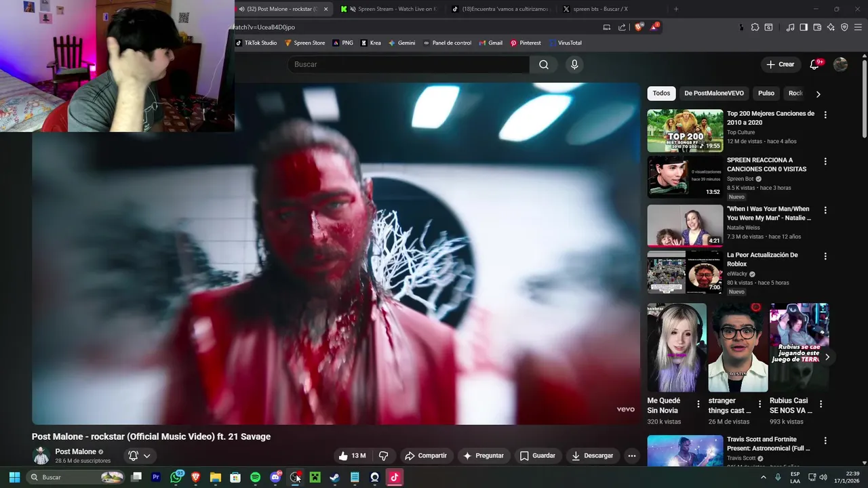Open TikTok Studio bookmark
Viewport: 868px width, 488px height.
tap(256, 43)
